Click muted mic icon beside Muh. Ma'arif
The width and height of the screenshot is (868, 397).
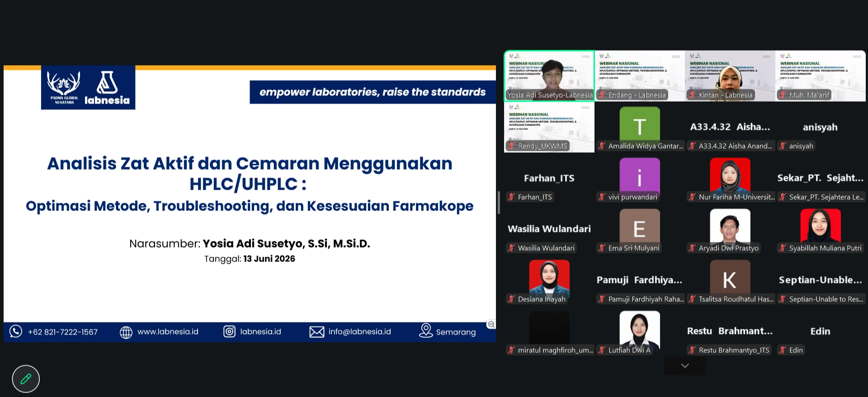point(783,95)
